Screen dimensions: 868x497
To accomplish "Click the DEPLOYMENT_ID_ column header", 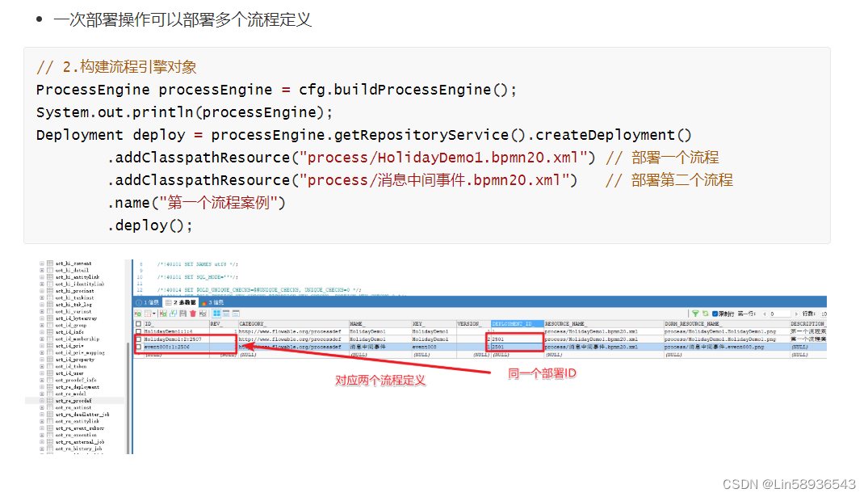I will (517, 323).
